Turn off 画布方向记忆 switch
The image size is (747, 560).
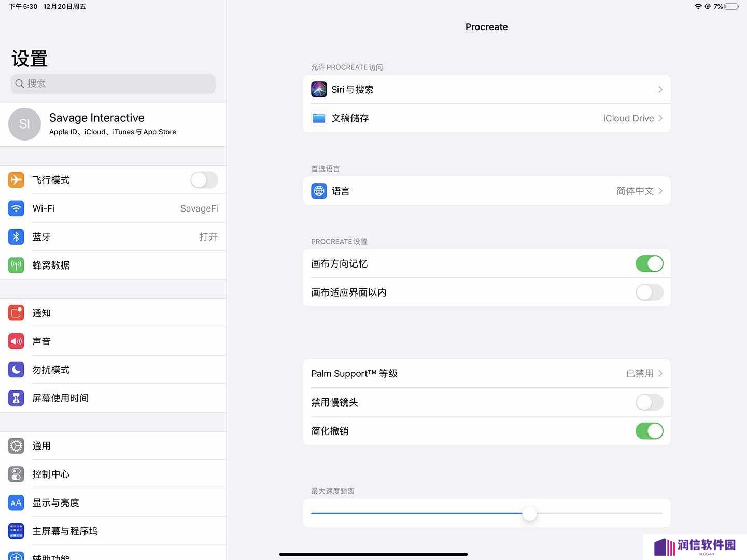coord(650,264)
